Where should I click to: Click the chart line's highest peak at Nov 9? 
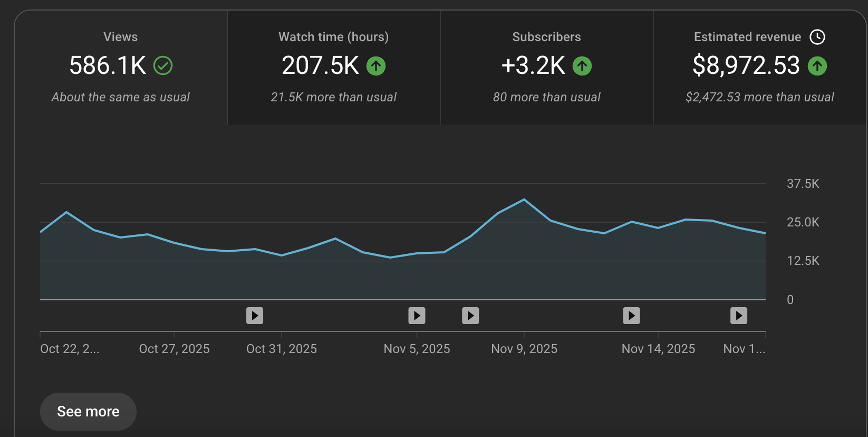coord(524,199)
